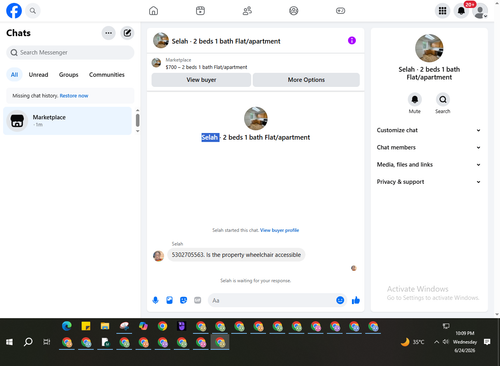Open the Facebook logo home link

click(14, 11)
